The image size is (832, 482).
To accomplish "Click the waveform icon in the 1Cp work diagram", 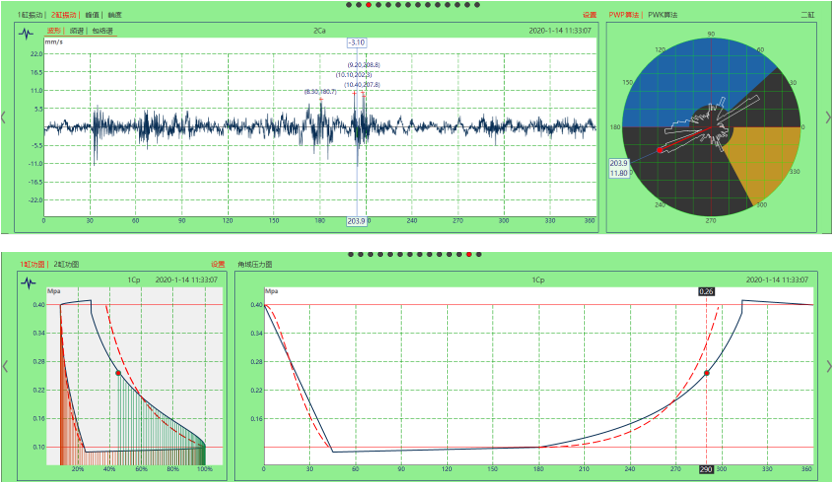I will (28, 281).
